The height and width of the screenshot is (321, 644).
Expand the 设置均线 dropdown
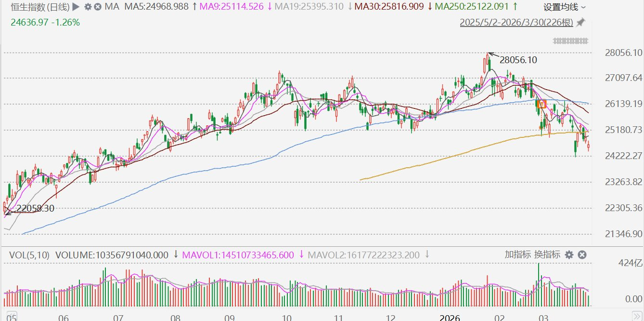(x=565, y=7)
